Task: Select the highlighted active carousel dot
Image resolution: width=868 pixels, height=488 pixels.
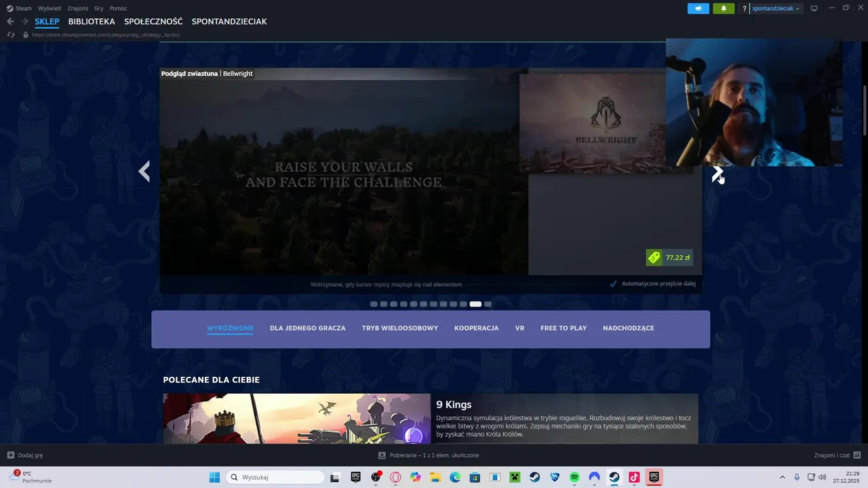Action: tap(475, 304)
